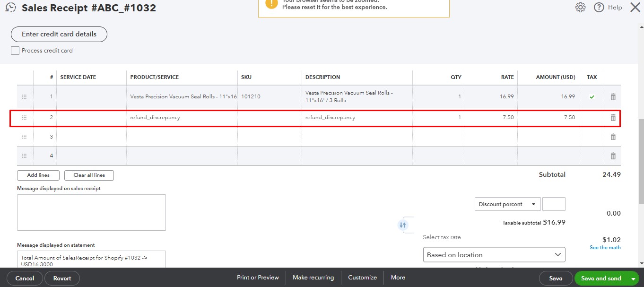Click Message displayed on statement text box
The width and height of the screenshot is (644, 287).
pos(91,259)
